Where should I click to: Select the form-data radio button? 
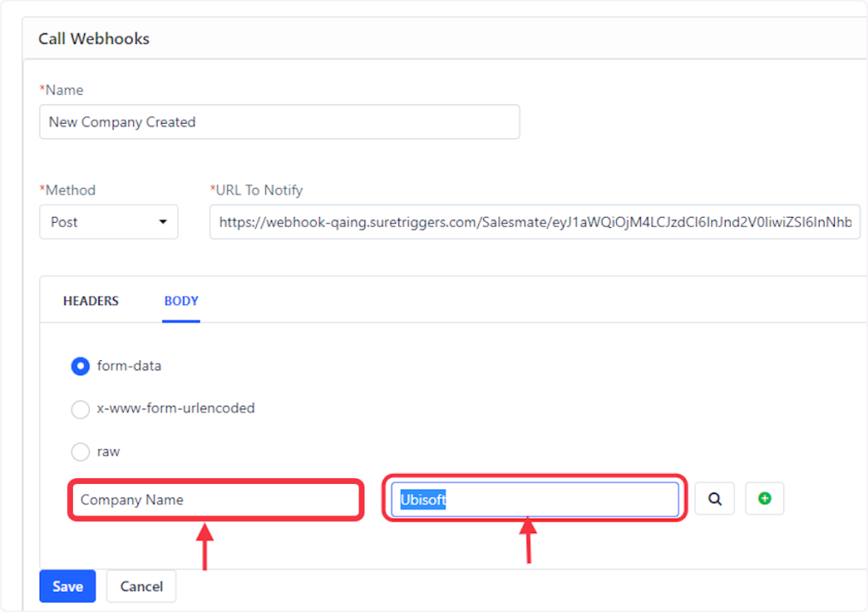coord(81,367)
